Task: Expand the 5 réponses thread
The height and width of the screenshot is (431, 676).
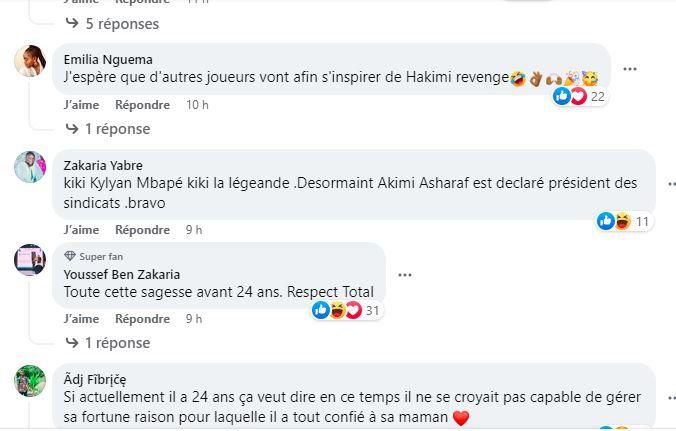Action: pyautogui.click(x=112, y=24)
